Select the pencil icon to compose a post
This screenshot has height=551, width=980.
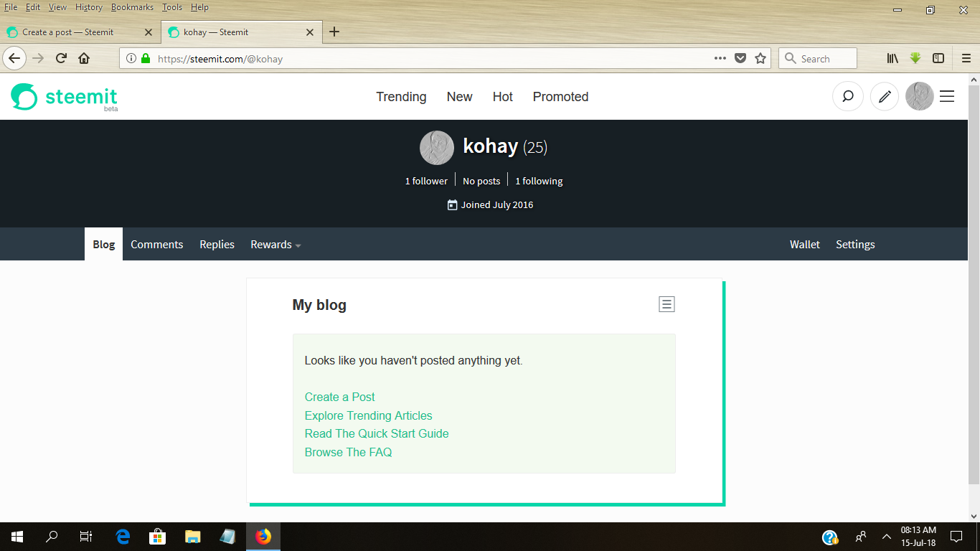(x=884, y=96)
